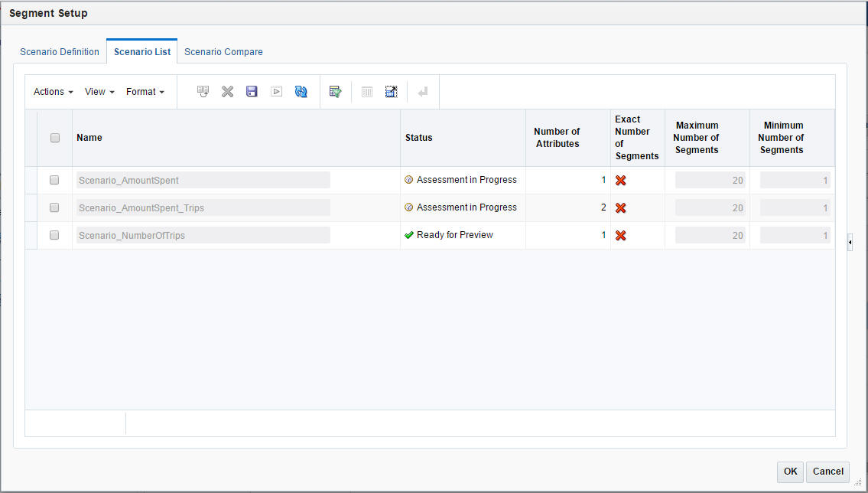The height and width of the screenshot is (493, 868).
Task: Click the progress status icon for Scenario_AmountSpent_Trips
Action: pyautogui.click(x=409, y=207)
